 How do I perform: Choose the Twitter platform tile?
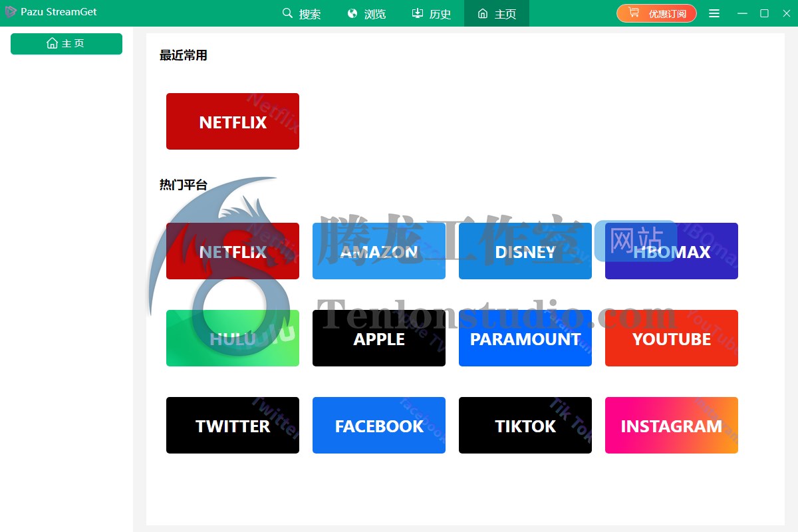[233, 426]
